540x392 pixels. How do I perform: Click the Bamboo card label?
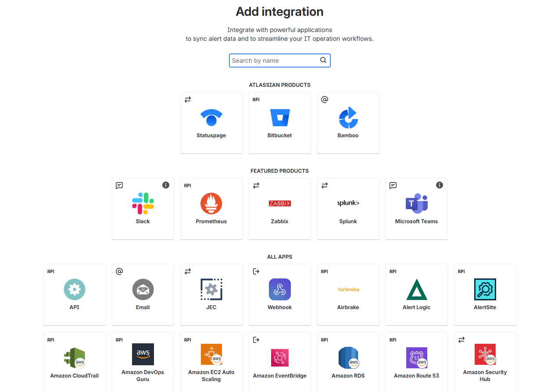coord(348,135)
